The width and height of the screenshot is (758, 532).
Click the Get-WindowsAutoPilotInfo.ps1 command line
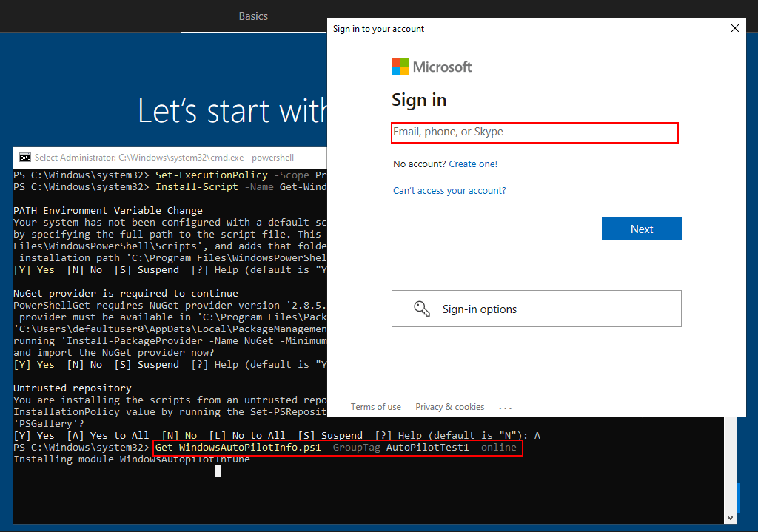[337, 448]
